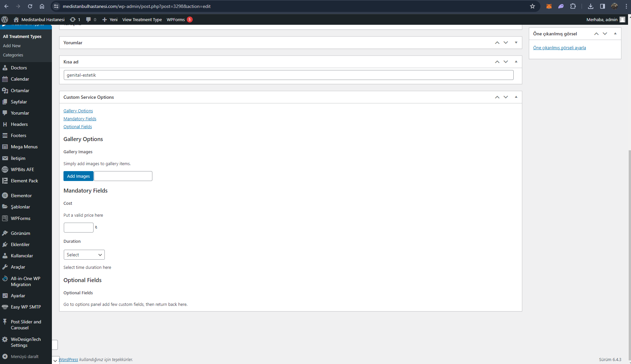Open WeDesignTech Settings
Image resolution: width=631 pixels, height=364 pixels.
click(26, 342)
